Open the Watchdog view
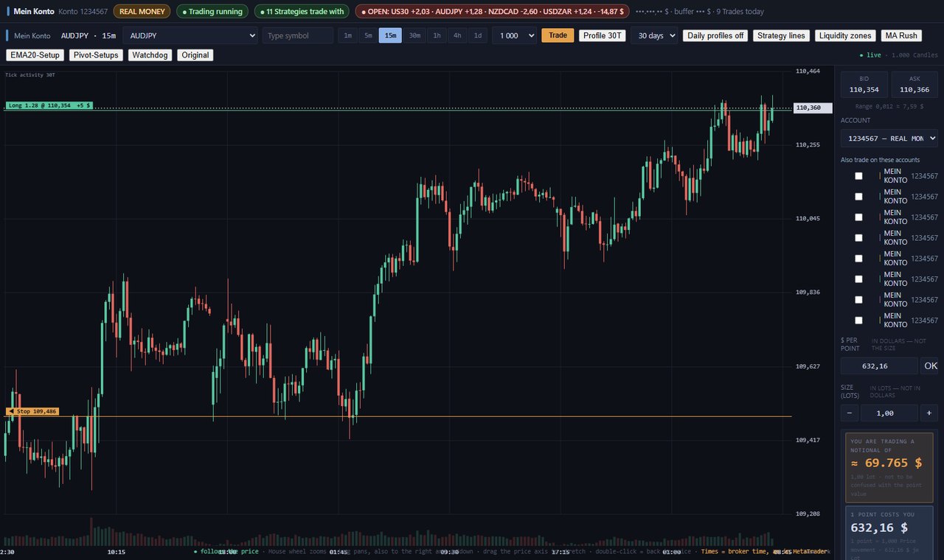Image resolution: width=944 pixels, height=560 pixels. (x=150, y=55)
